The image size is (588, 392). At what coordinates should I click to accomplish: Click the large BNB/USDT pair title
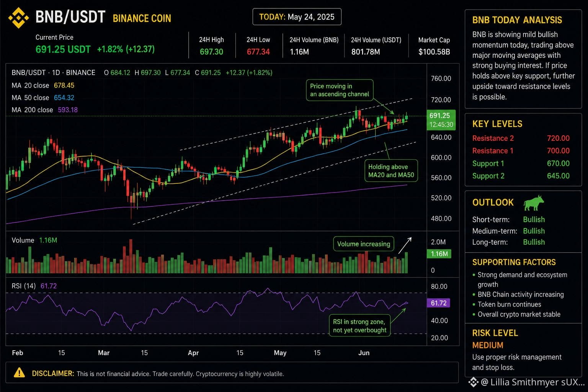pyautogui.click(x=70, y=17)
